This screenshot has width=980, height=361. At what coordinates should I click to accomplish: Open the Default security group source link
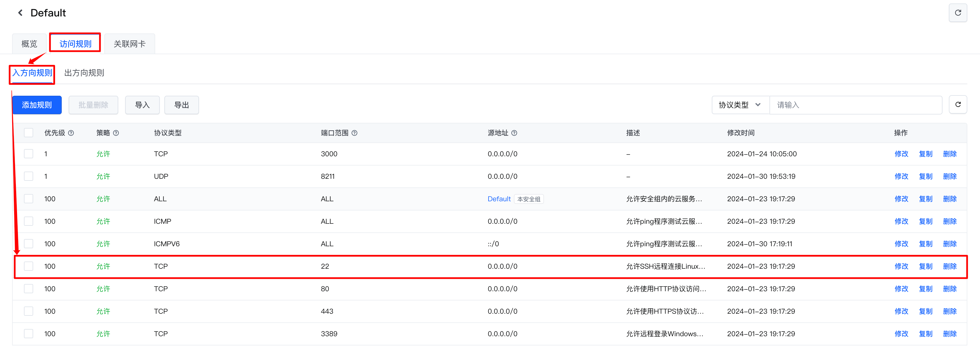[499, 199]
